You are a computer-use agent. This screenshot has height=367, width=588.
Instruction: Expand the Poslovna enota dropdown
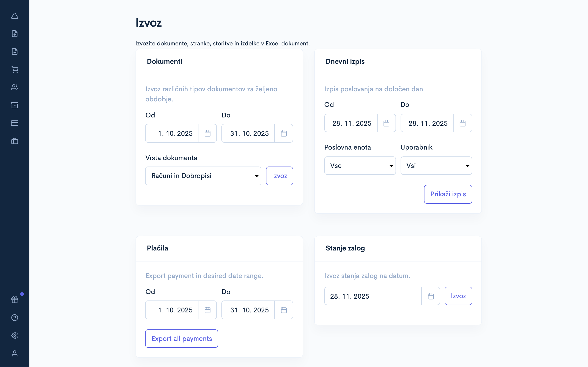(x=360, y=166)
